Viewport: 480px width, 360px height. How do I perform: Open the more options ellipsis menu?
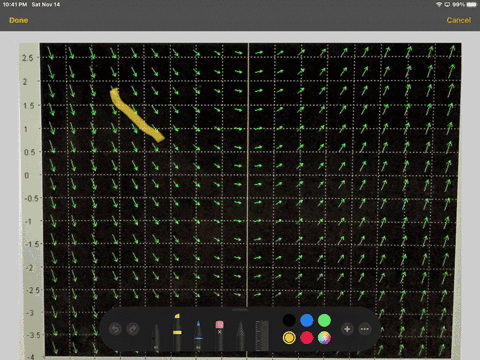pyautogui.click(x=365, y=329)
